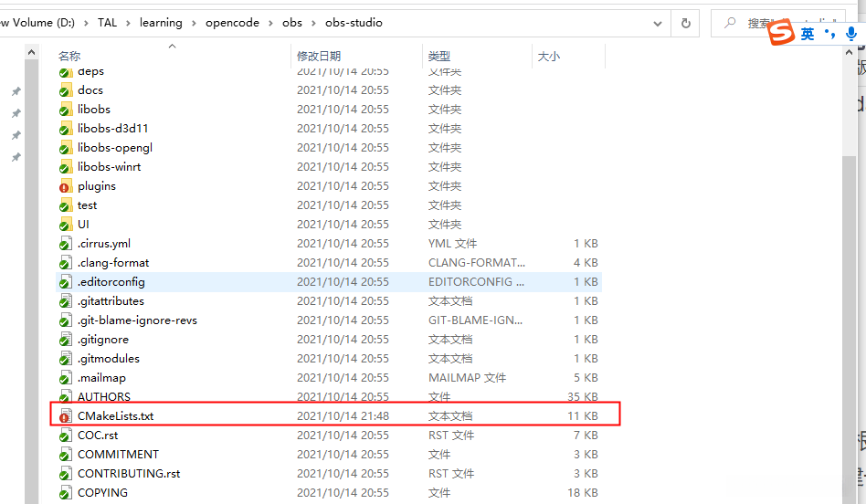The width and height of the screenshot is (866, 504).
Task: Select the libobs-opengl folder name
Action: click(x=115, y=148)
